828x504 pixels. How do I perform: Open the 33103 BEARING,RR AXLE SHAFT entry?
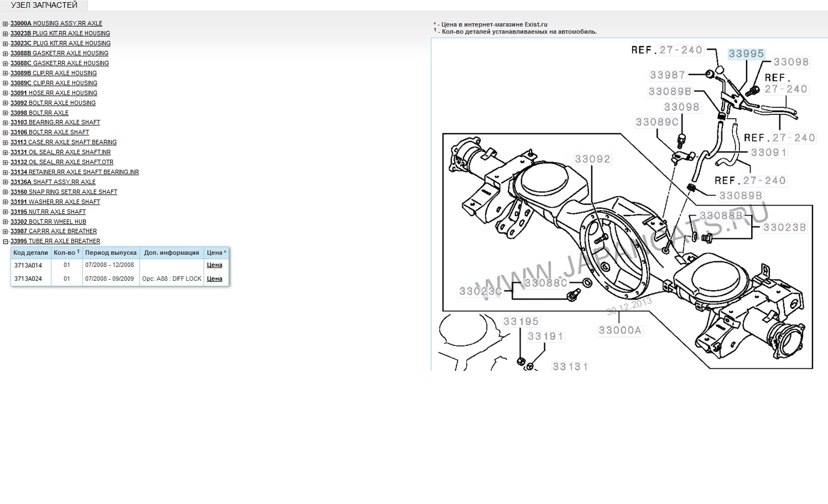(x=55, y=122)
